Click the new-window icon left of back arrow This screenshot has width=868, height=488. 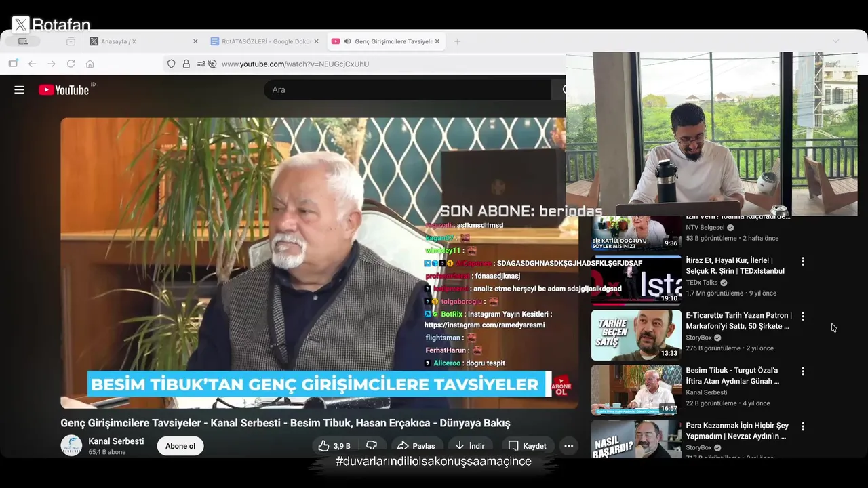tap(13, 64)
